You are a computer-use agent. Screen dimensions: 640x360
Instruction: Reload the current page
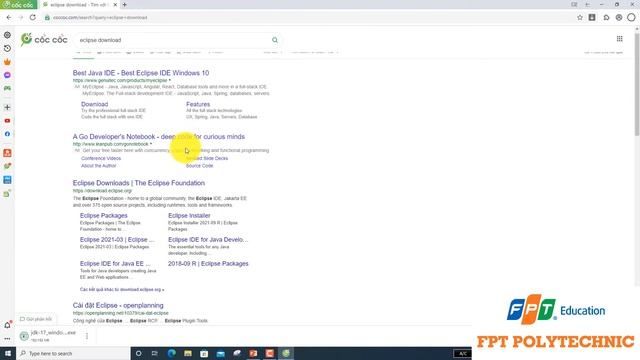(33, 18)
